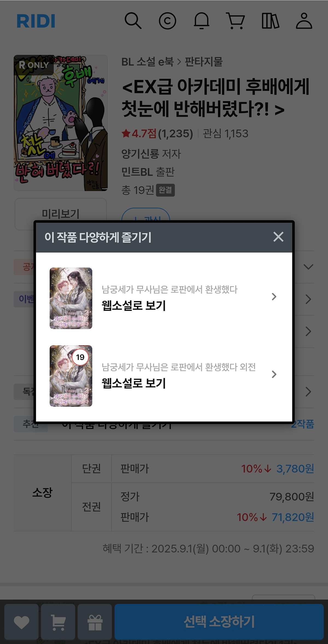Screen dimensions: 328x644
Task: Close the 이 작품 다양하게 즐기기 popup
Action: click(x=278, y=237)
